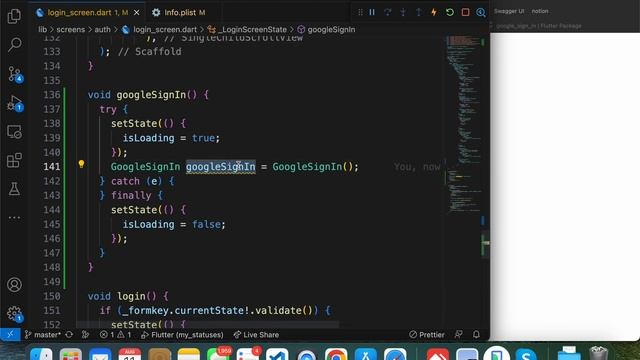Click the selected googleSignIn variable name

point(221,167)
